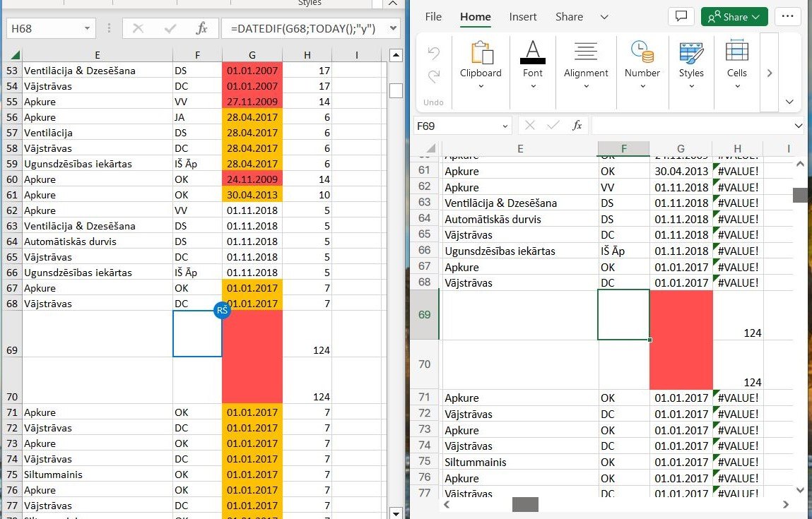The image size is (812, 519).
Task: Click right sheet vertical scroll down arrow
Action: click(799, 489)
